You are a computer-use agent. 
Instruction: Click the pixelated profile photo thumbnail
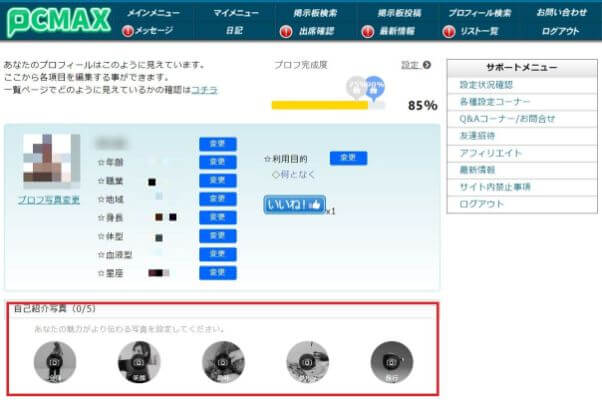[52, 158]
